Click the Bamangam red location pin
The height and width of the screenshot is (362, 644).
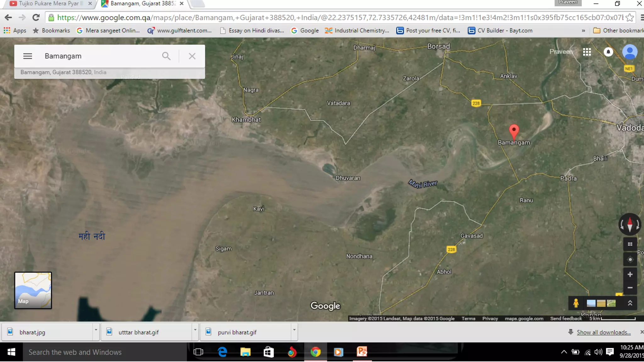pos(514,131)
